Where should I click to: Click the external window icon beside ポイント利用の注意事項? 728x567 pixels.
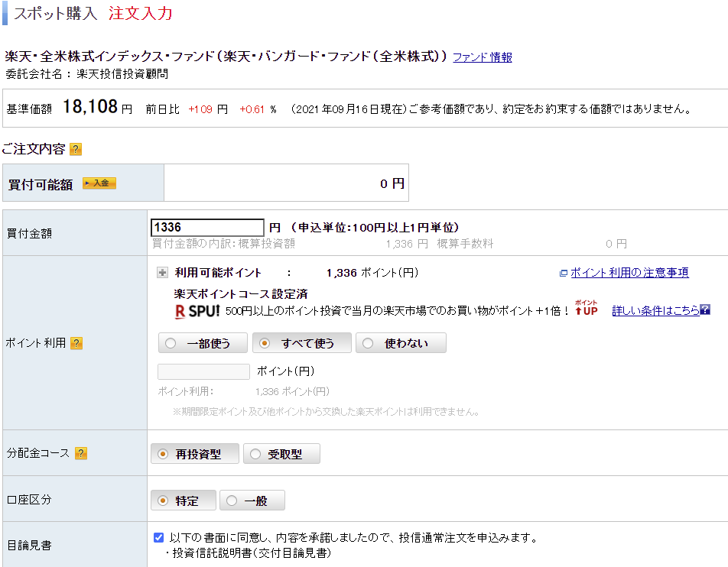563,274
